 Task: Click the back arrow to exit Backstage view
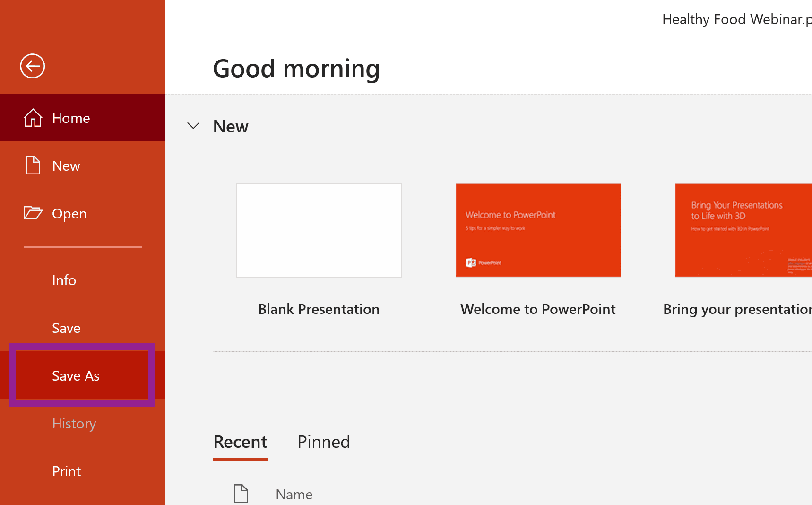(32, 66)
